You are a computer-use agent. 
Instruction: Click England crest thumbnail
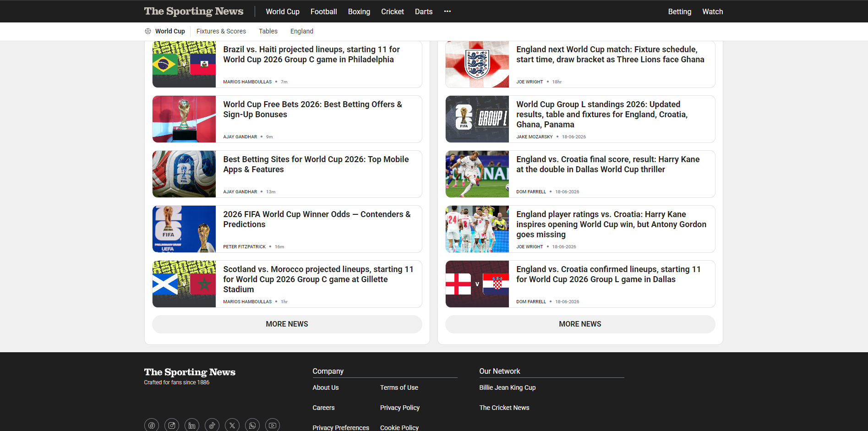pos(477,64)
